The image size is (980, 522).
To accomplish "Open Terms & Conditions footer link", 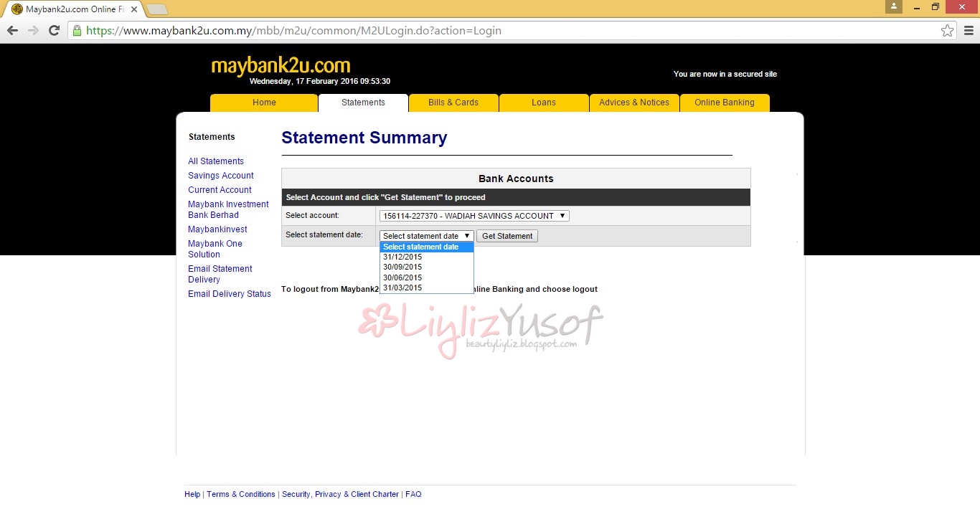I will (x=241, y=494).
